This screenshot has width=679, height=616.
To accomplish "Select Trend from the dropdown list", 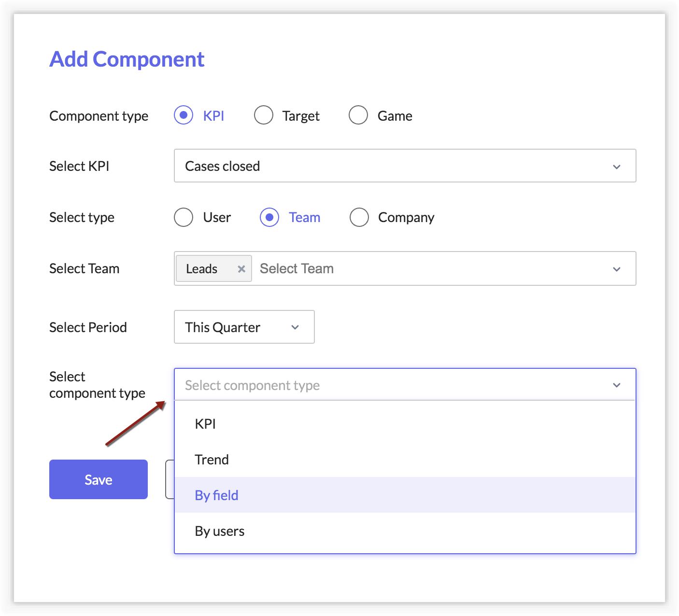I will 212,460.
